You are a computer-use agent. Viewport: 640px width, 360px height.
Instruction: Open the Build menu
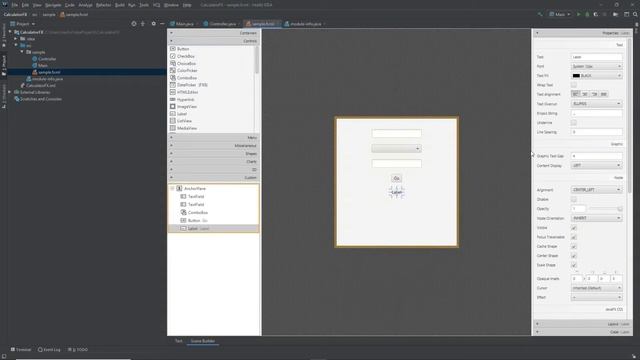[x=120, y=5]
